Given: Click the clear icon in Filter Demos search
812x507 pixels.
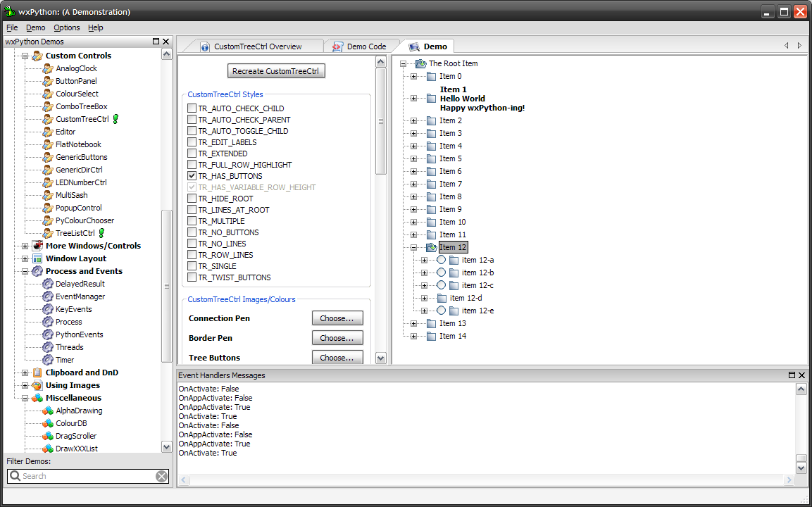Looking at the screenshot, I should [161, 477].
